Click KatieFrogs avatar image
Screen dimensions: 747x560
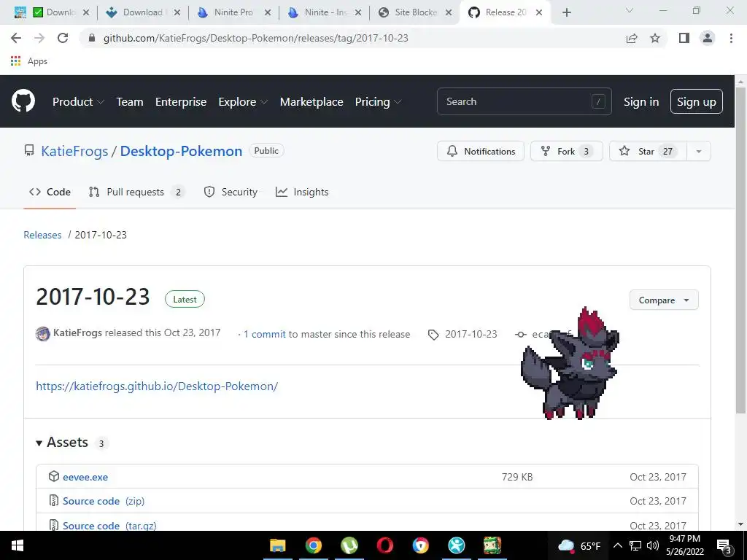coord(43,333)
